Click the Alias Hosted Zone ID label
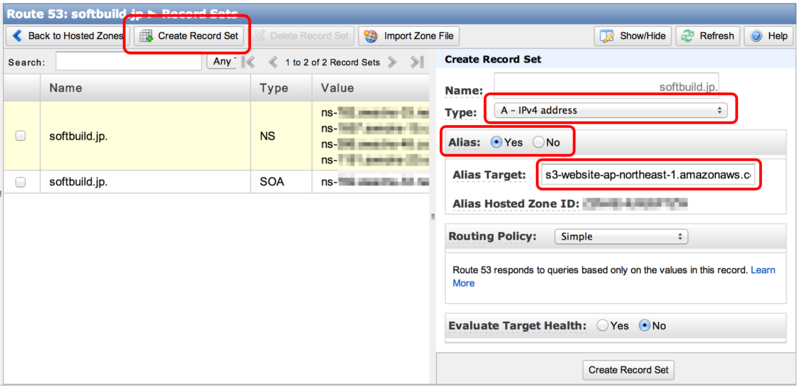Screen dimensions: 800x389 pyautogui.click(x=516, y=204)
